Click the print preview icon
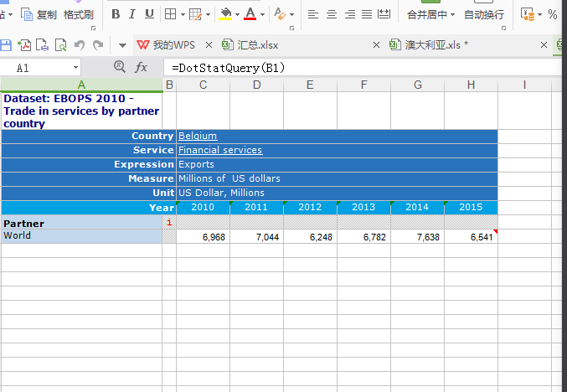 [61, 44]
